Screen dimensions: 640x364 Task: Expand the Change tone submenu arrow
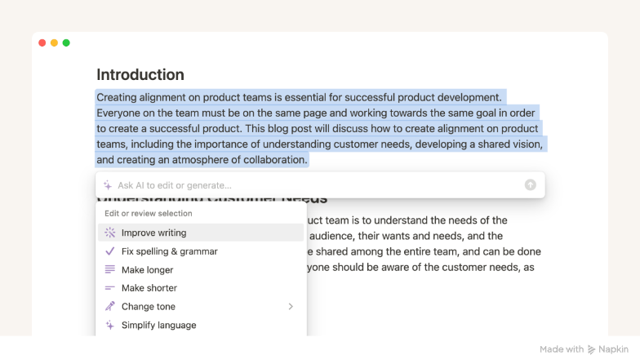[x=291, y=307]
